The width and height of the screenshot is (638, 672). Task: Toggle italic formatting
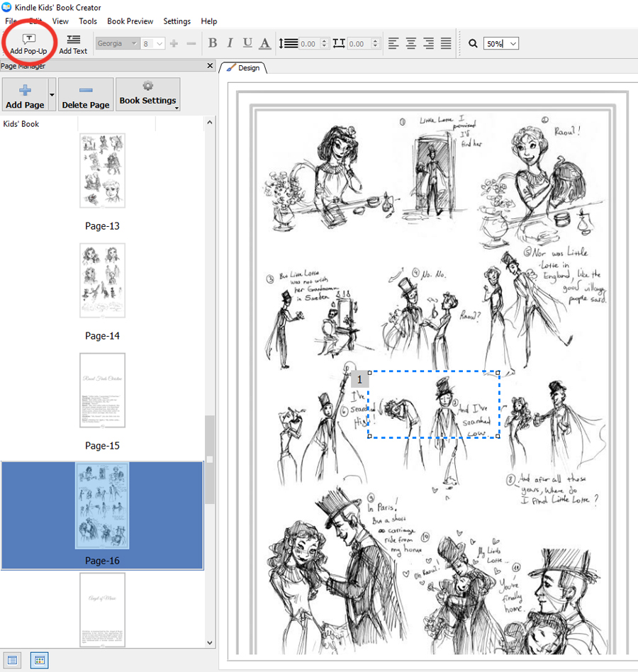click(230, 43)
